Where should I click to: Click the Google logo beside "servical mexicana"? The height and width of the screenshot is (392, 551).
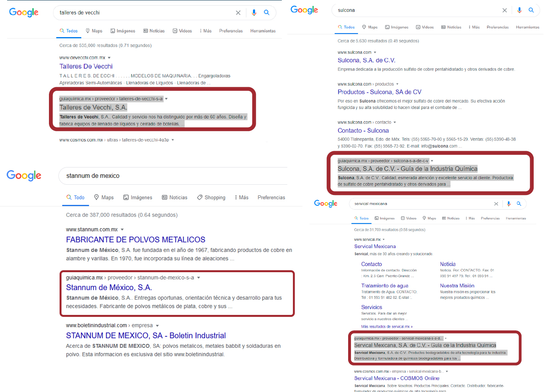click(326, 204)
